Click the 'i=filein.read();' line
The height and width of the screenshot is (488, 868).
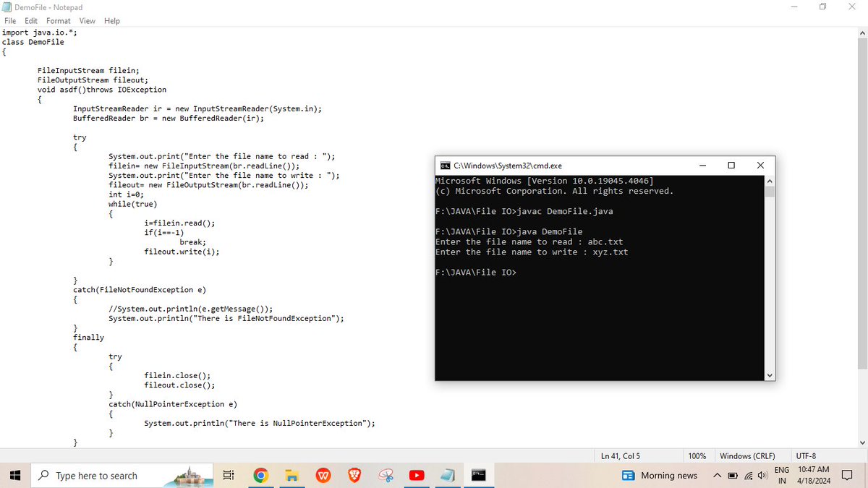click(x=179, y=223)
